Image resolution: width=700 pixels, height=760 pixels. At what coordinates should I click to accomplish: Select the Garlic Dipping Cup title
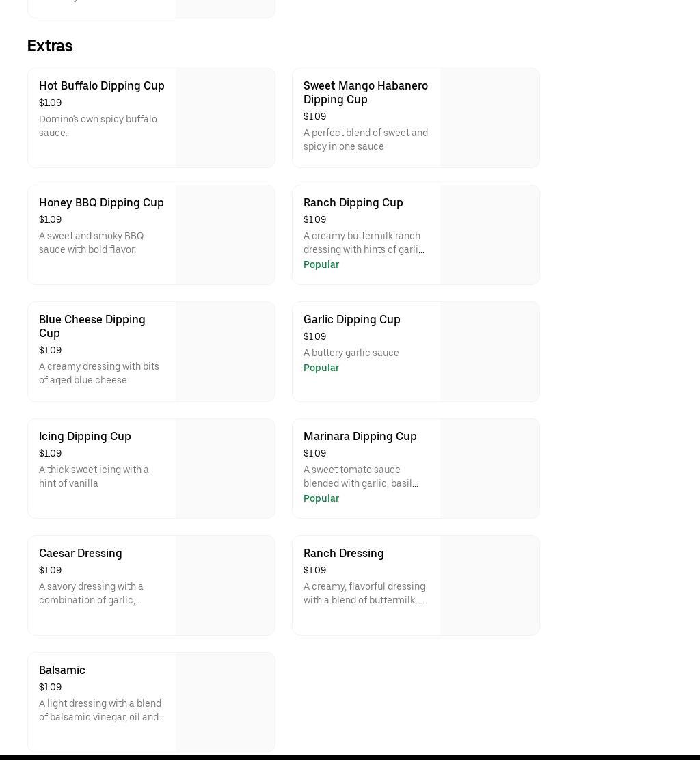(351, 320)
